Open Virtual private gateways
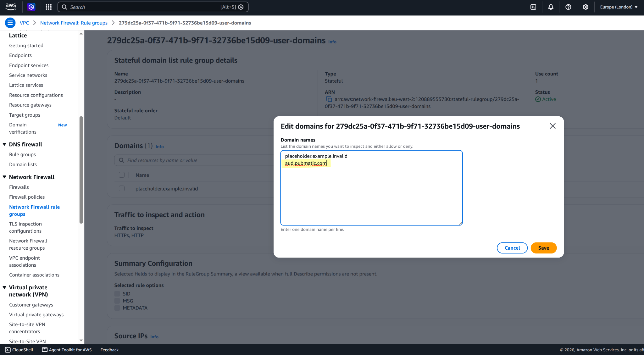 [36, 314]
